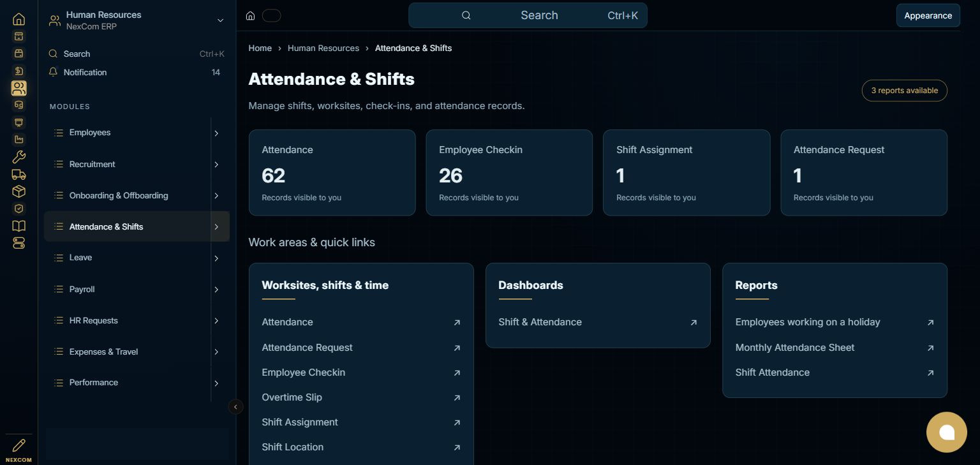The height and width of the screenshot is (465, 980).
Task: Open the delivery truck module icon
Action: [19, 174]
